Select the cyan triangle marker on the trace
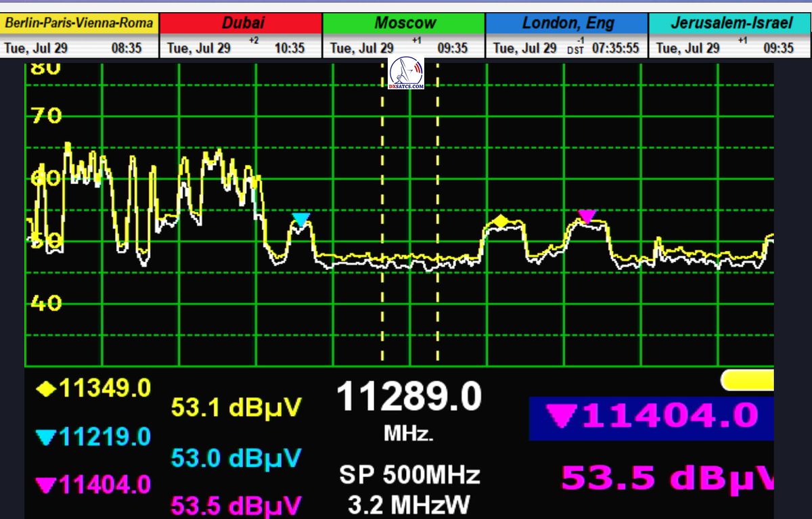Image resolution: width=812 pixels, height=519 pixels. pos(301,219)
